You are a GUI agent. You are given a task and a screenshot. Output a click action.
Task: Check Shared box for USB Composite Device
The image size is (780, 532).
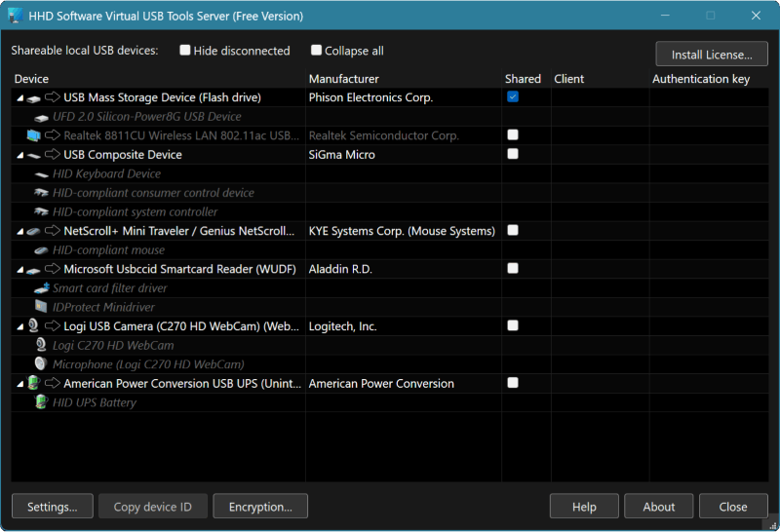tap(513, 154)
